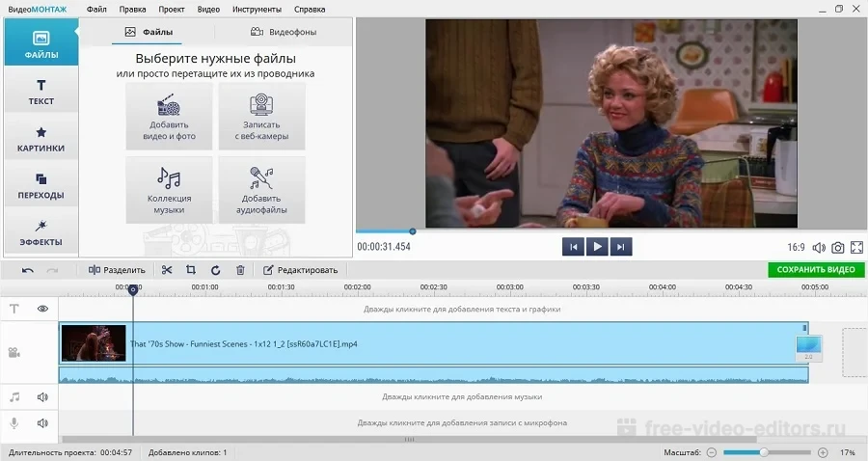
Task: Mute the microphone track speaker icon
Action: point(42,422)
